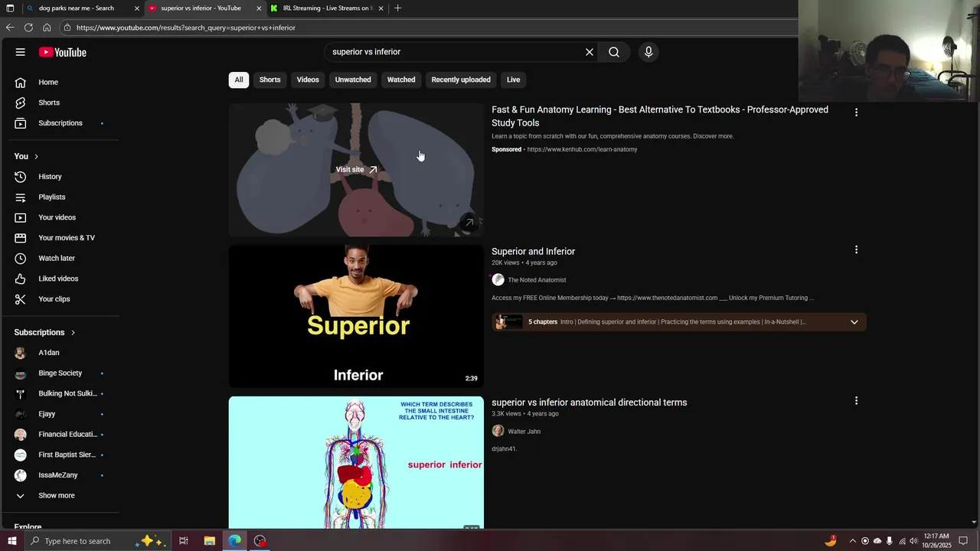980x551 pixels.
Task: Select the Recently uploaded filter chip
Action: pos(461,80)
